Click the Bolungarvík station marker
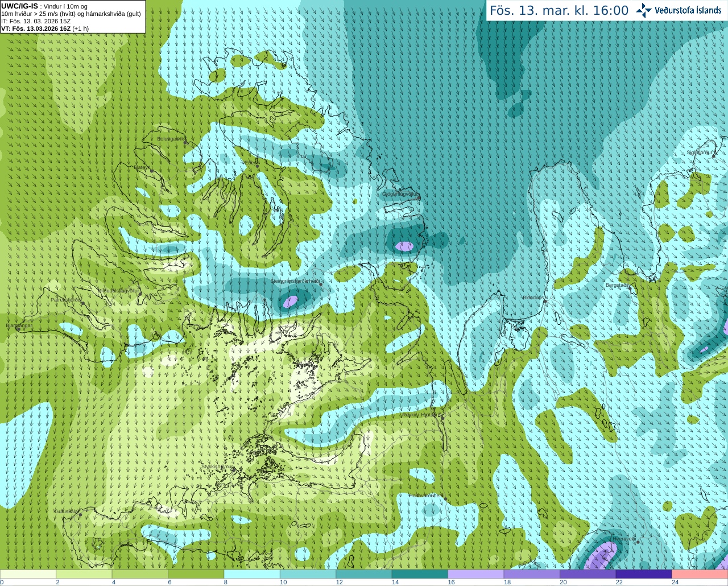Viewport: 728px width, 586px height. 185,143
